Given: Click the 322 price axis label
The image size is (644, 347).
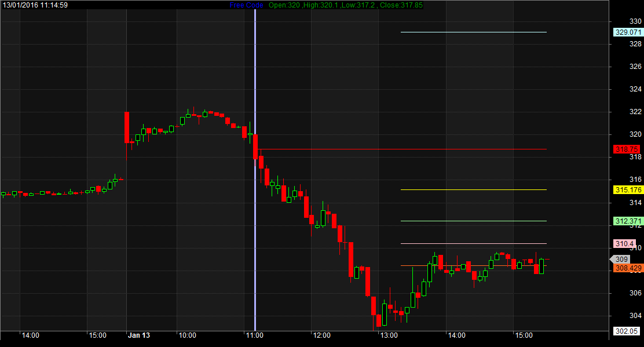Looking at the screenshot, I should click(635, 112).
